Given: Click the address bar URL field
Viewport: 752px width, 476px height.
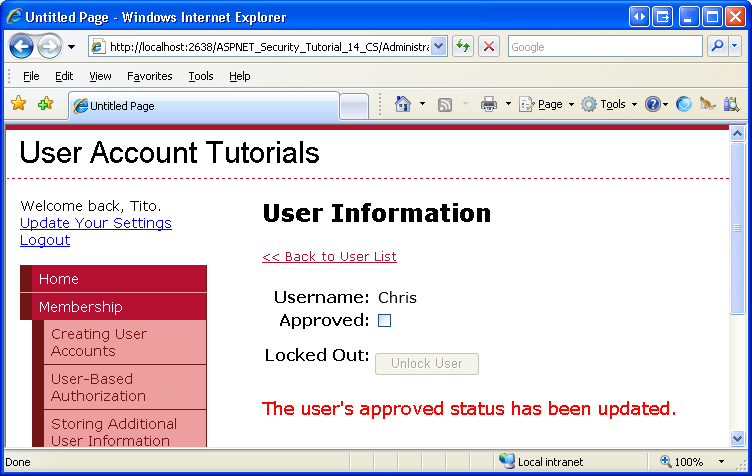Looking at the screenshot, I should 260,46.
